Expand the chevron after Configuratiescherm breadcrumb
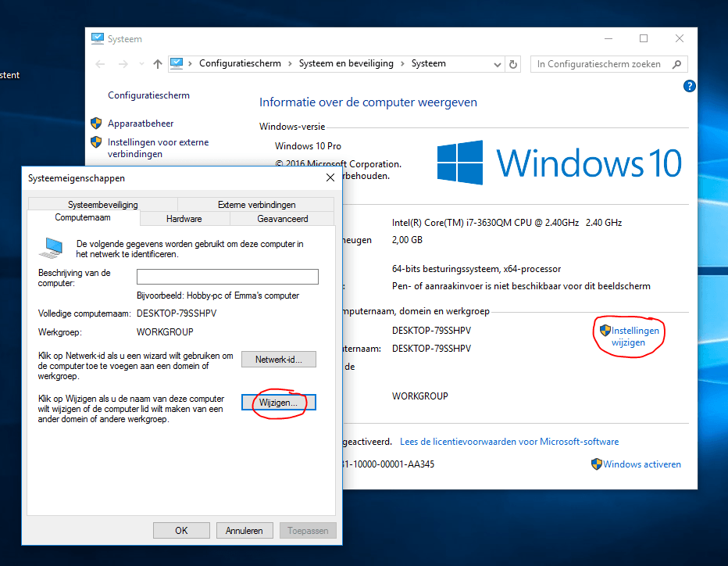Image resolution: width=728 pixels, height=566 pixels. [290, 63]
